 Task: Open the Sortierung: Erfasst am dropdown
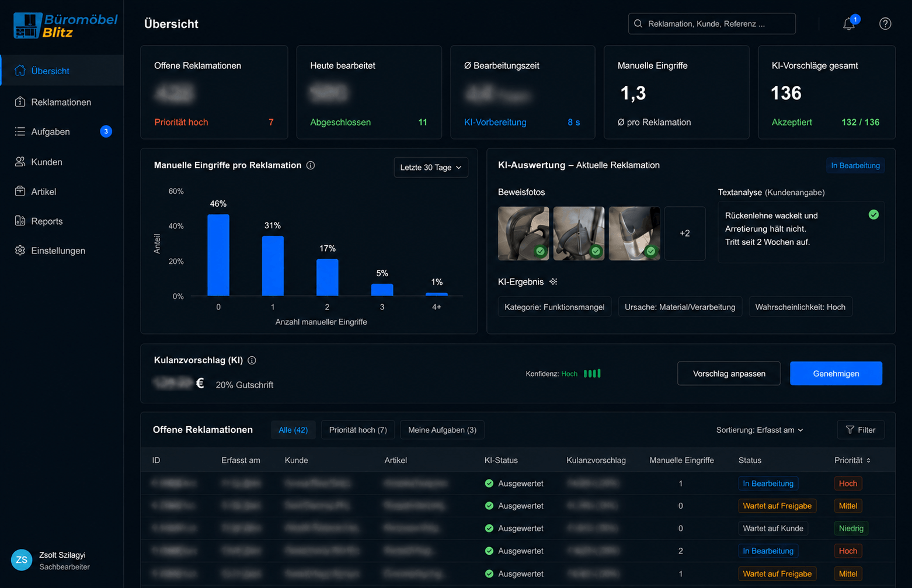[760, 430]
